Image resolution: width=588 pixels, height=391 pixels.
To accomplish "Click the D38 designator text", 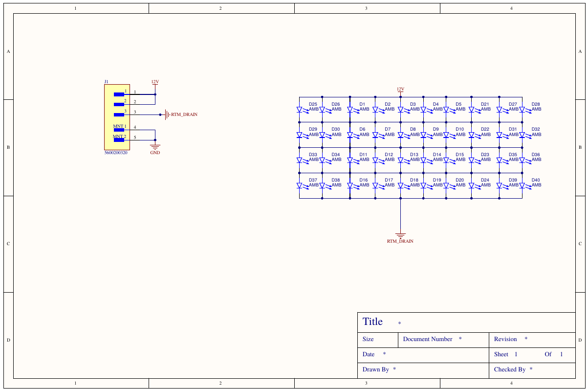I will click(336, 180).
